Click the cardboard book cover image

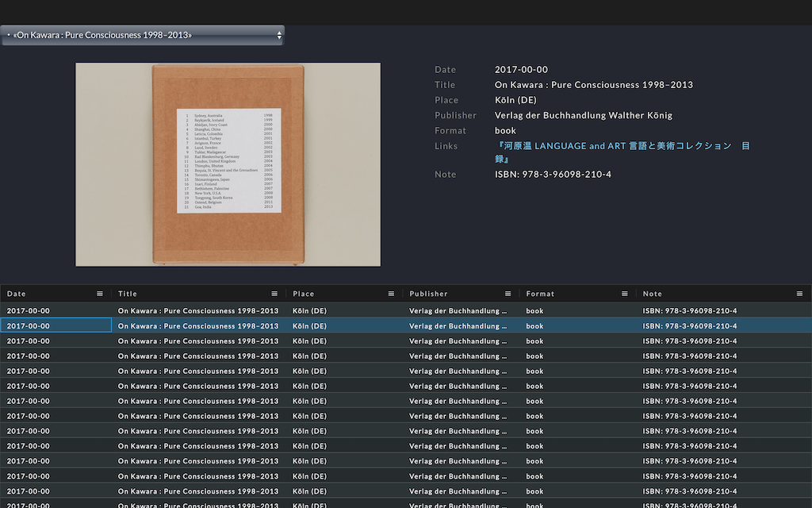click(x=228, y=164)
